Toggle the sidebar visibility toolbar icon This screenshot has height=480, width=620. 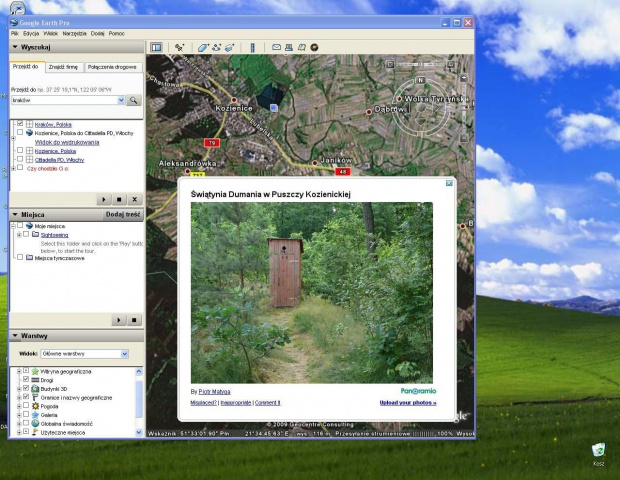(156, 47)
